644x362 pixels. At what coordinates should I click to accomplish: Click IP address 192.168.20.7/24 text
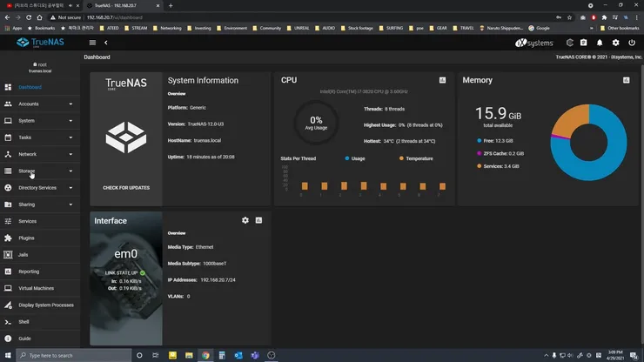218,280
